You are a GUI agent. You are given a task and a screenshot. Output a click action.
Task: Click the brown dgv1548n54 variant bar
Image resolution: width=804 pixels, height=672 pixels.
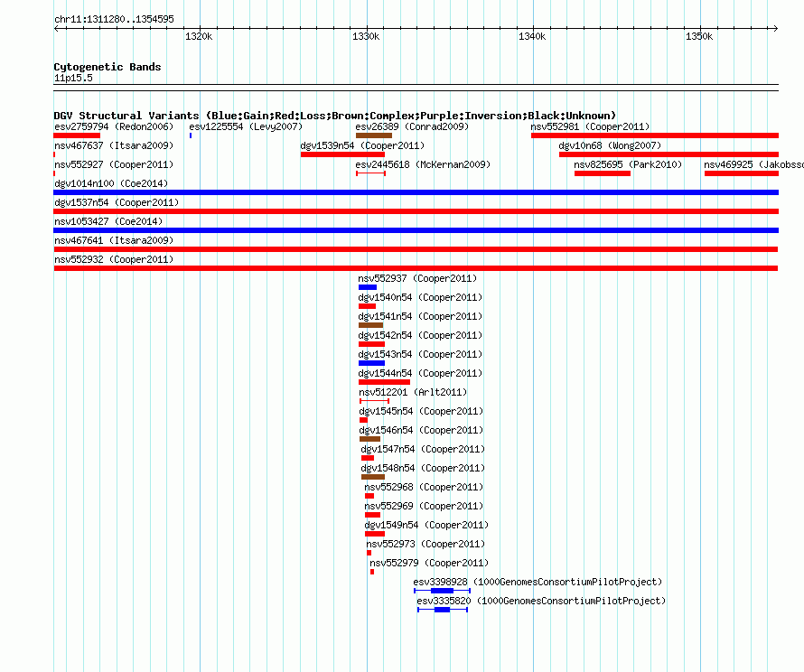click(x=373, y=477)
